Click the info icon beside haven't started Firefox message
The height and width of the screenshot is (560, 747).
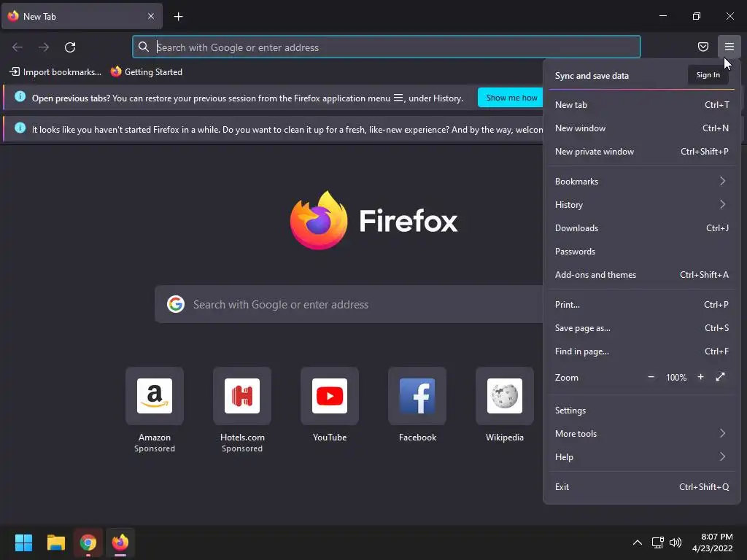[20, 128]
